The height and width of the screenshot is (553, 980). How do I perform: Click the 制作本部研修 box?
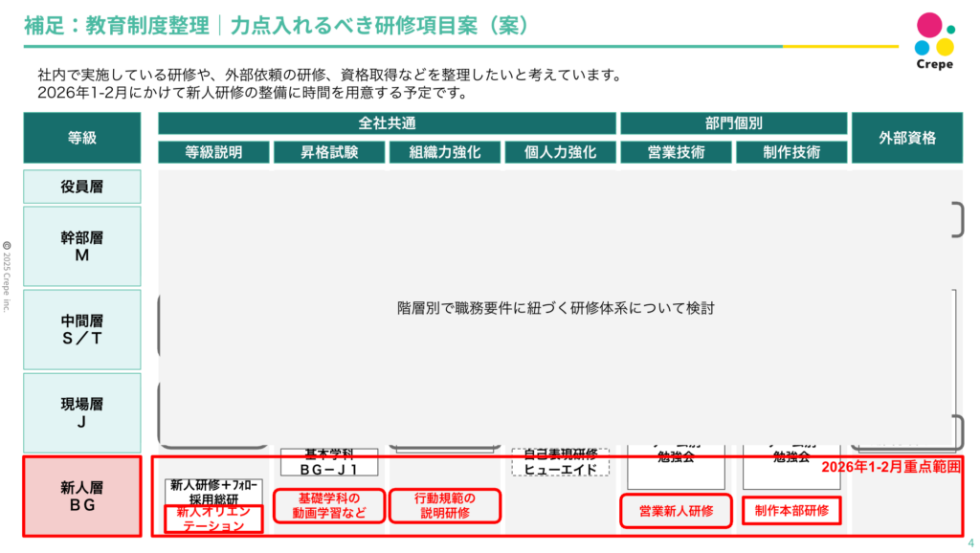[791, 511]
